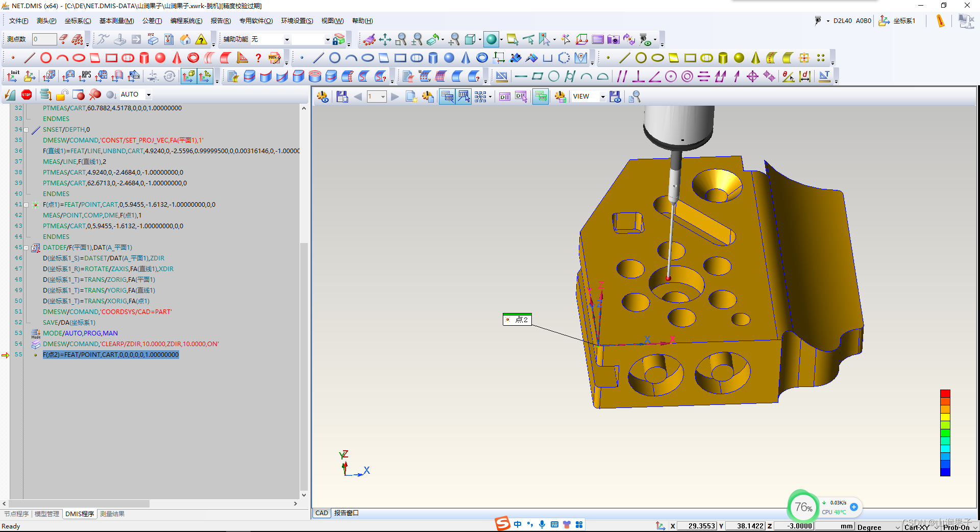The height and width of the screenshot is (532, 980).
Task: Click the red swatch in the color legend
Action: click(x=945, y=394)
